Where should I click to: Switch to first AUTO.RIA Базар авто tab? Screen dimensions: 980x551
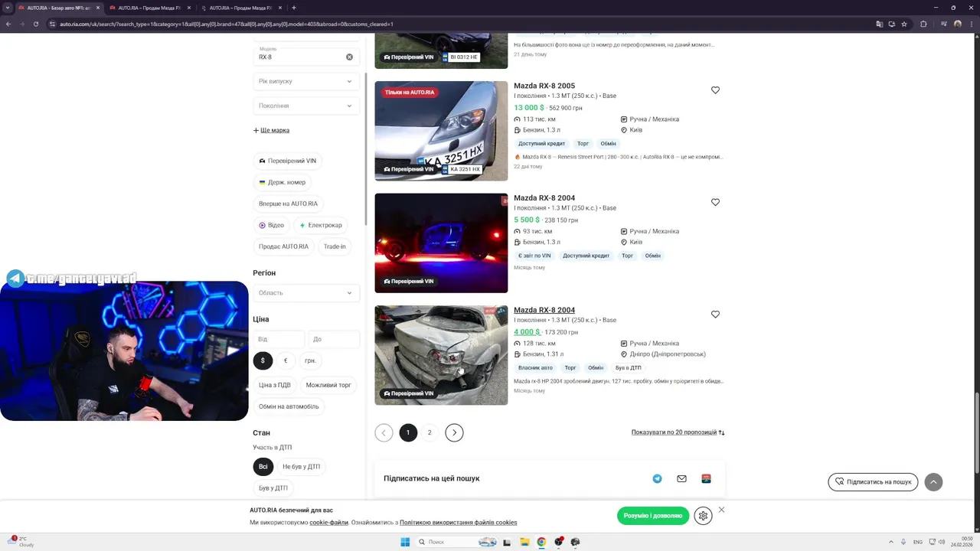59,8
